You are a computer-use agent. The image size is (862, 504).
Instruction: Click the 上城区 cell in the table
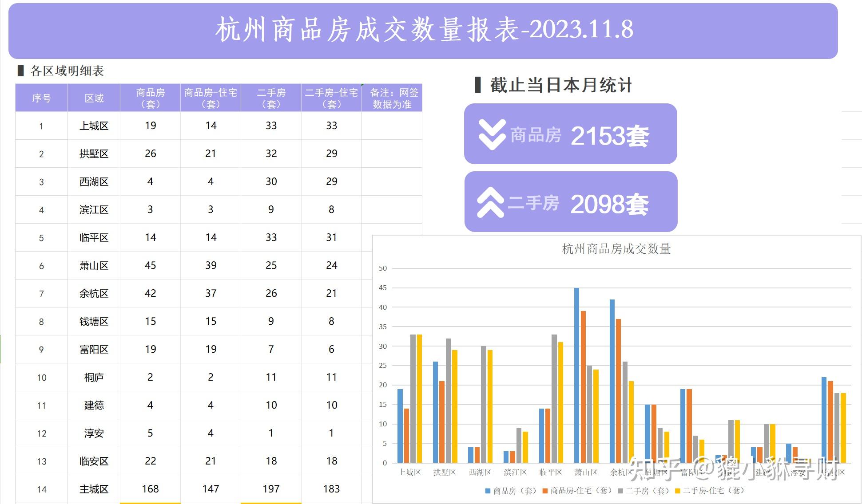click(94, 126)
